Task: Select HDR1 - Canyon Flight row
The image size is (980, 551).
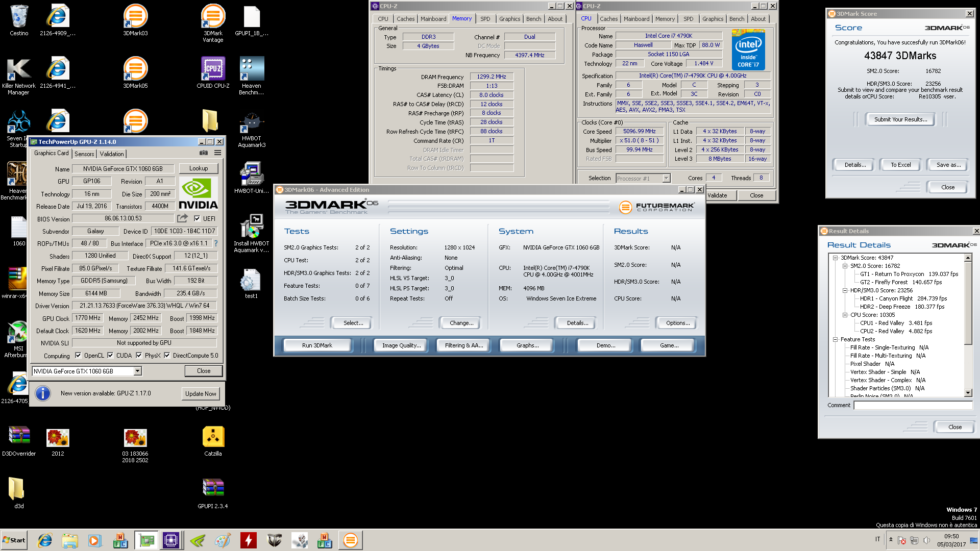Action: tap(903, 298)
